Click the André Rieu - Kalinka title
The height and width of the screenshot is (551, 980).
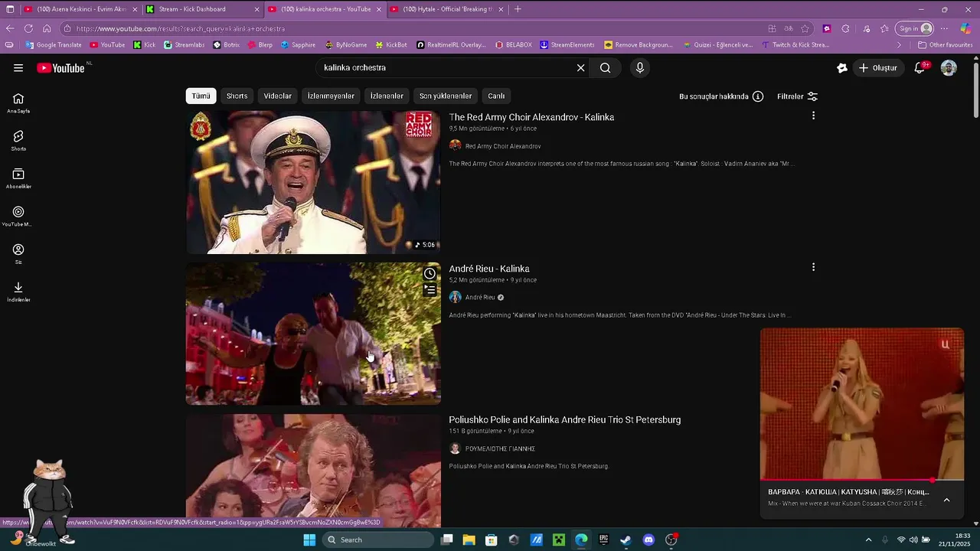coord(489,269)
